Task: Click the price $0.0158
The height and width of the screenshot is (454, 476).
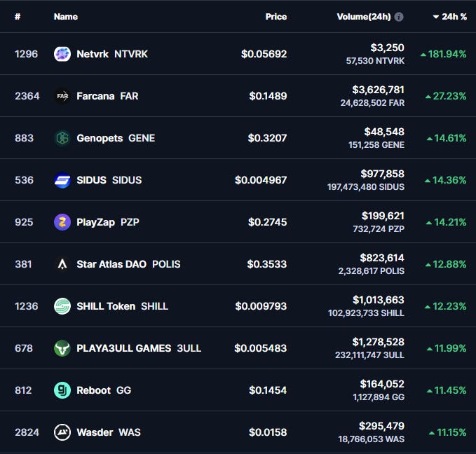Action: (x=268, y=432)
